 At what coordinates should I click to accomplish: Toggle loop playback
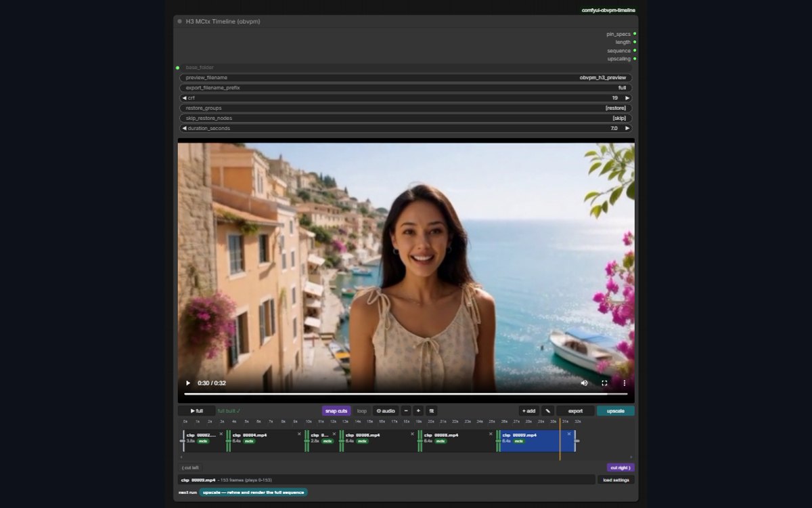pyautogui.click(x=362, y=410)
